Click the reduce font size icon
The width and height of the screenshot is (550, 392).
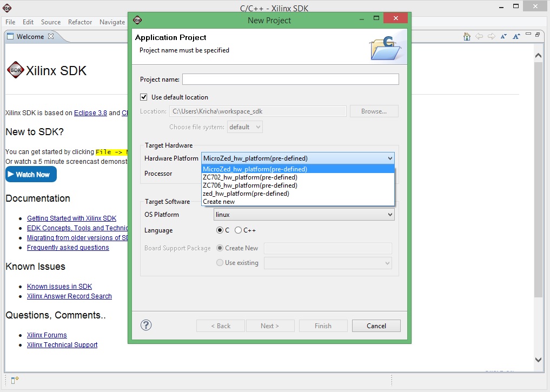tap(503, 37)
